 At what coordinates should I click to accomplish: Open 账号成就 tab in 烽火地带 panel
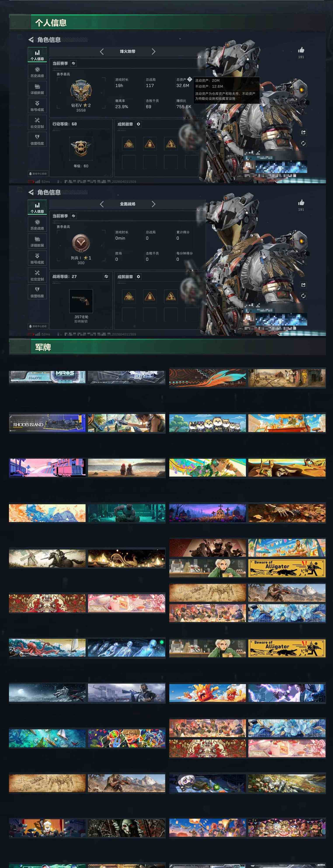(x=37, y=106)
